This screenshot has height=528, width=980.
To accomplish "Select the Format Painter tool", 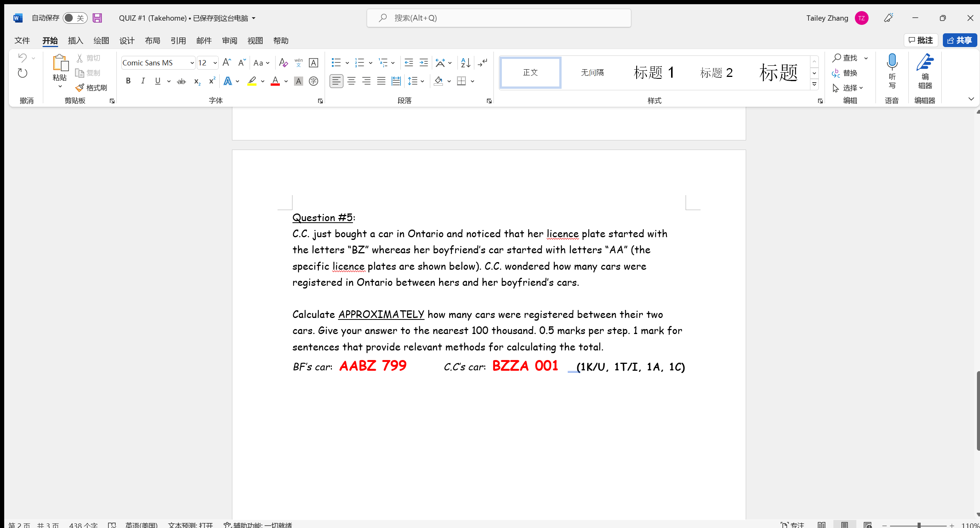I will [91, 87].
